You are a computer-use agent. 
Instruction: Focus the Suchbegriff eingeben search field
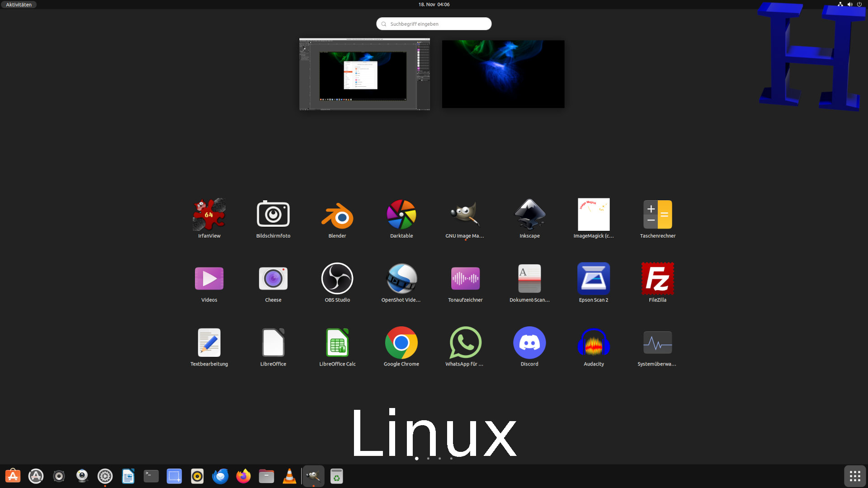[x=434, y=24]
